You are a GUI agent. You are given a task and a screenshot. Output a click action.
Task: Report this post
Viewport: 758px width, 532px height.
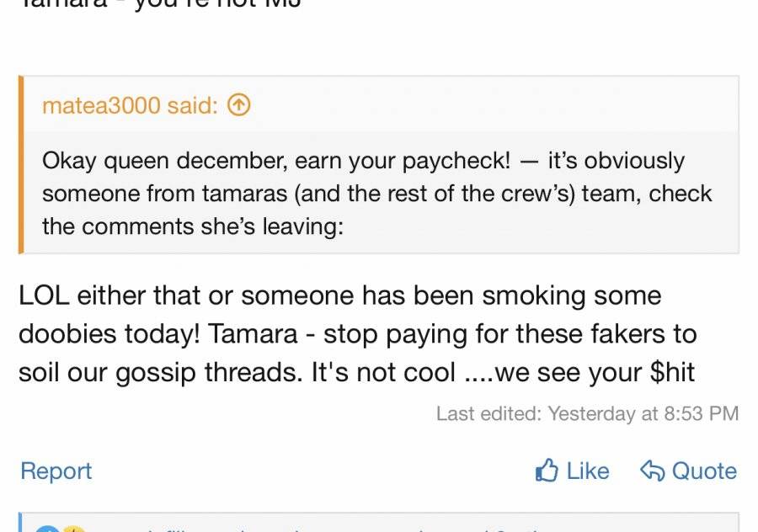tap(56, 471)
